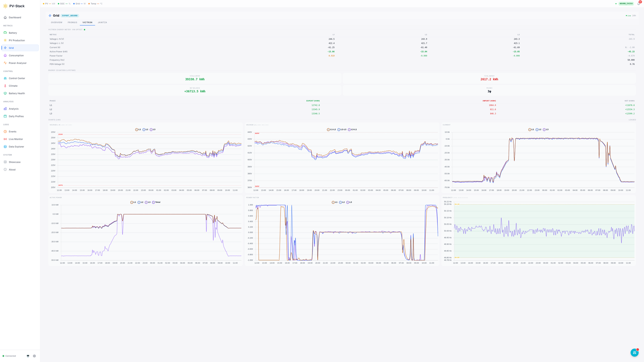This screenshot has height=362, width=644.
Task: Open the Data Explorer log view
Action: point(16,147)
